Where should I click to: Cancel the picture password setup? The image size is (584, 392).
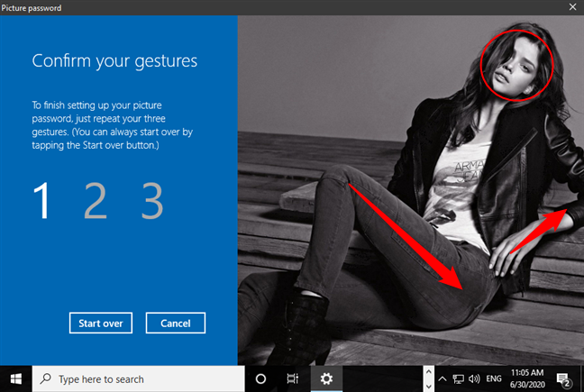click(176, 323)
